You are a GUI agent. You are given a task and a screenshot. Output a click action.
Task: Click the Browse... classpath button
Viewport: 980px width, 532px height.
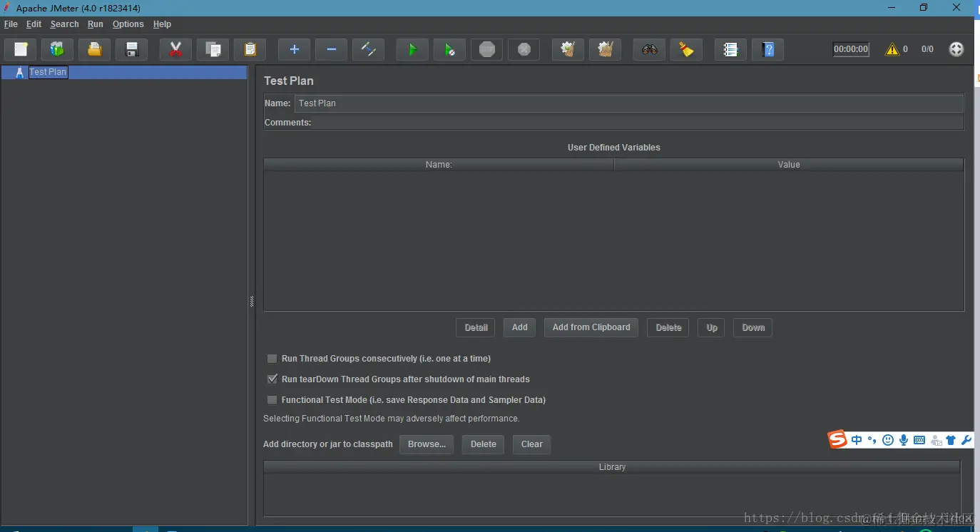(x=427, y=444)
